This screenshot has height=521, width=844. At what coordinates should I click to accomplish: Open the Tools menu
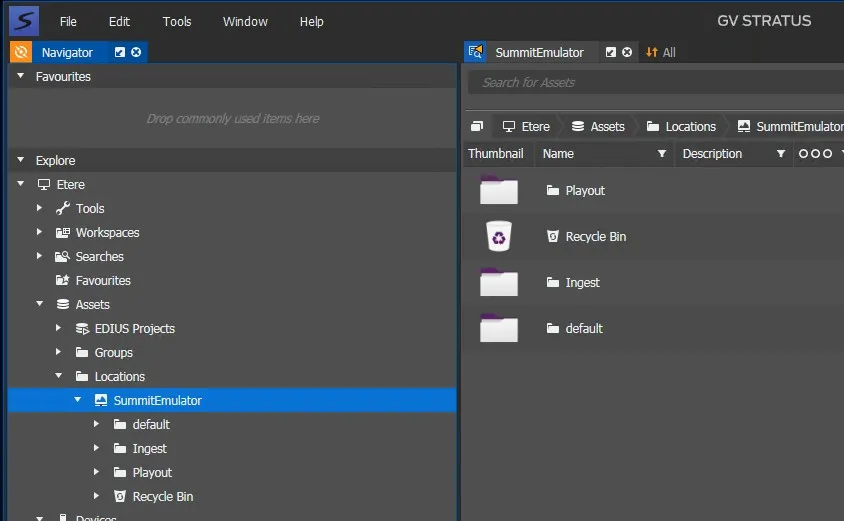(x=177, y=21)
